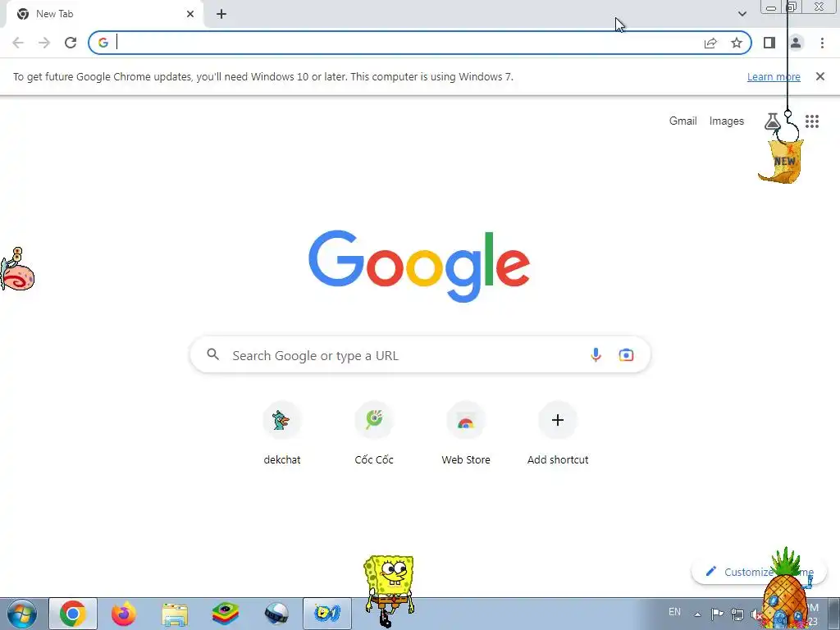Screen dimensions: 840x630
Task: Click the EN language indicator
Action: 674,612
